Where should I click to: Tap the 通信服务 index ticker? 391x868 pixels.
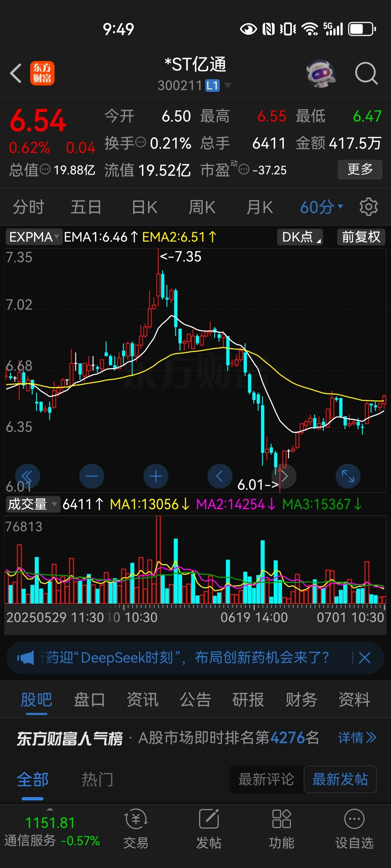[x=52, y=831]
